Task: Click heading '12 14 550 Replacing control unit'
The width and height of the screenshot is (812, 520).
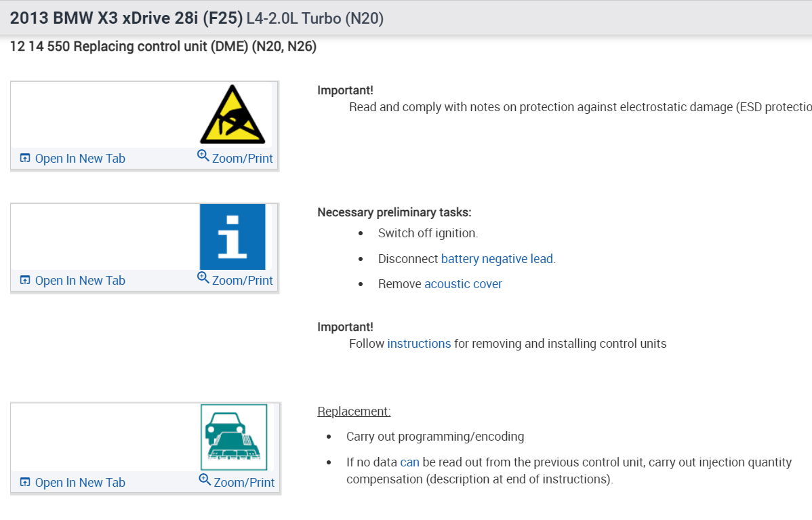Action: [x=163, y=47]
